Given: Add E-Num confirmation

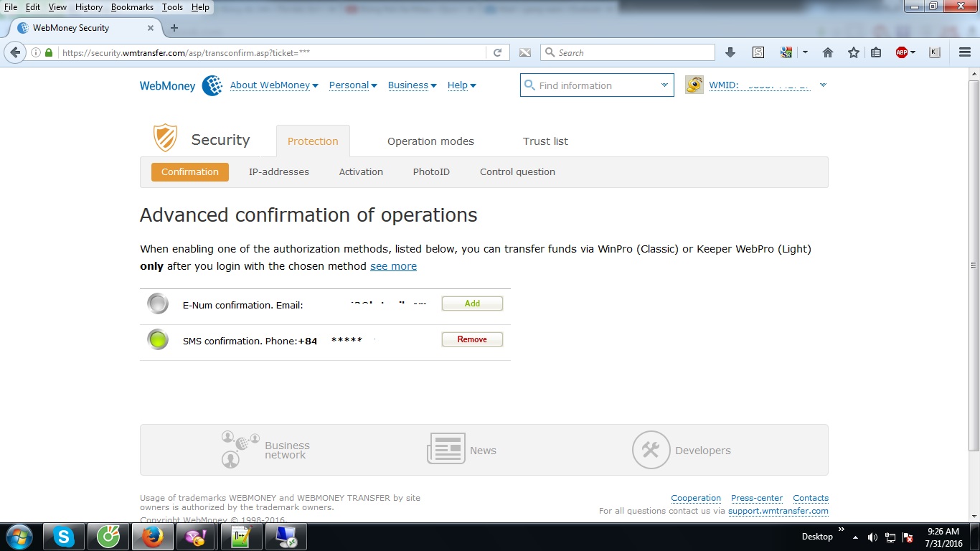Looking at the screenshot, I should click(472, 303).
